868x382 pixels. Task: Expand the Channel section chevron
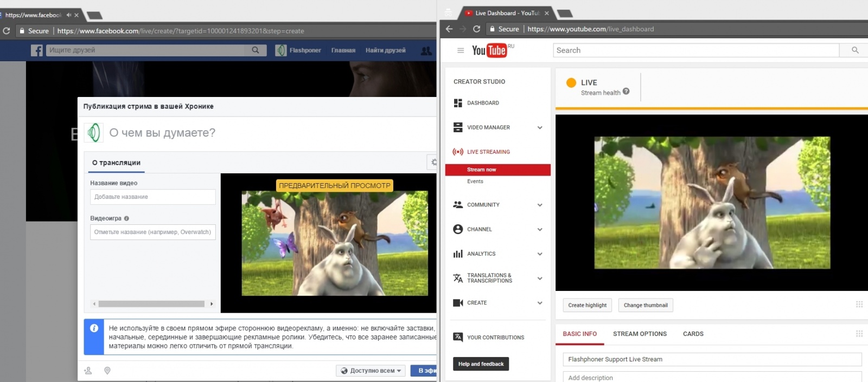[540, 230]
